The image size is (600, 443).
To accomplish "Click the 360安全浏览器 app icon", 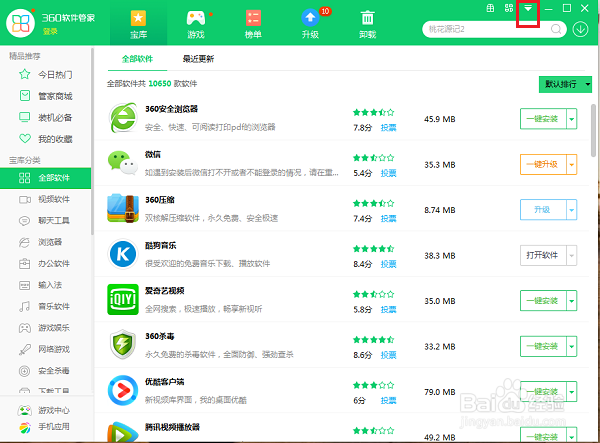I will (122, 117).
